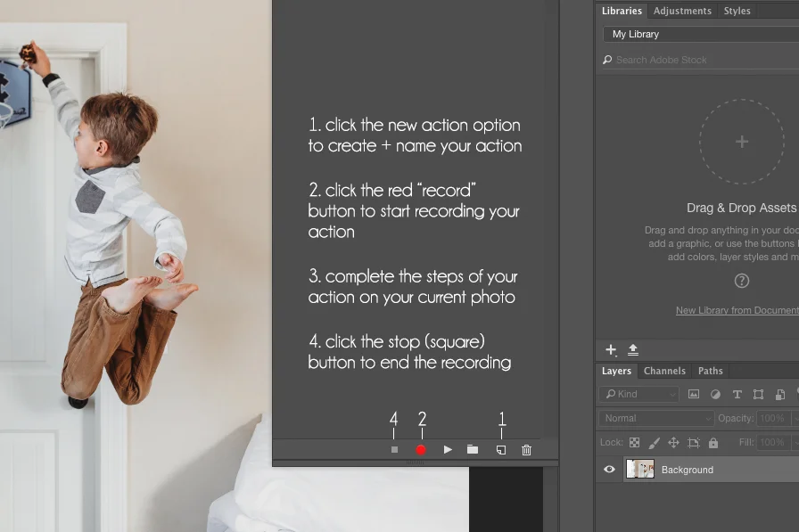Switch to the Paths tab
This screenshot has height=532, width=799.
[711, 371]
